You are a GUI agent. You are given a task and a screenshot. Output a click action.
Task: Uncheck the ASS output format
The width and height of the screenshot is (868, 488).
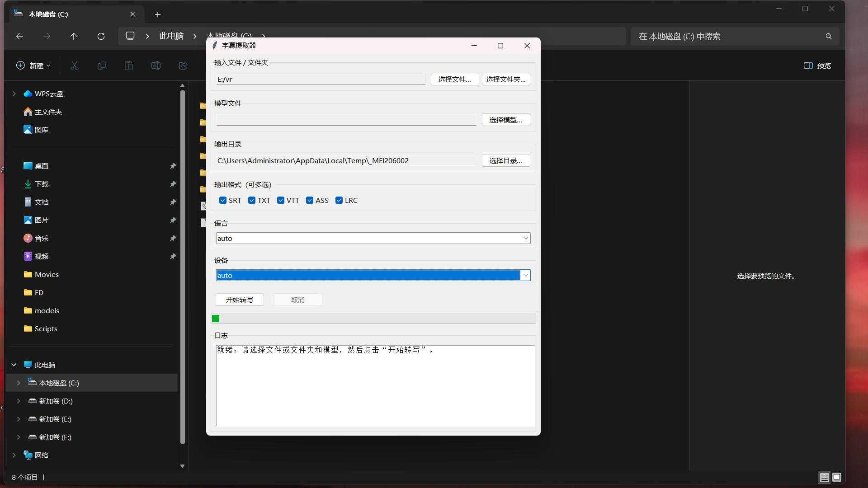[x=310, y=200]
